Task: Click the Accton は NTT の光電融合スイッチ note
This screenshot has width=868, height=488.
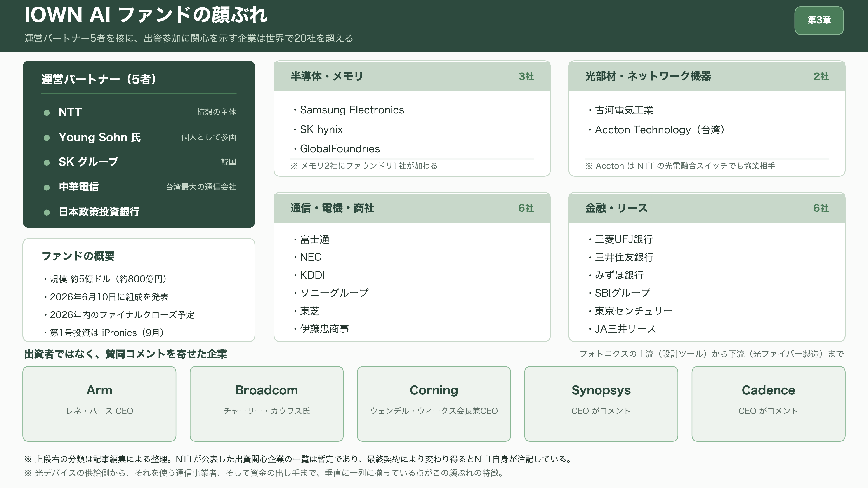Action: point(680,166)
